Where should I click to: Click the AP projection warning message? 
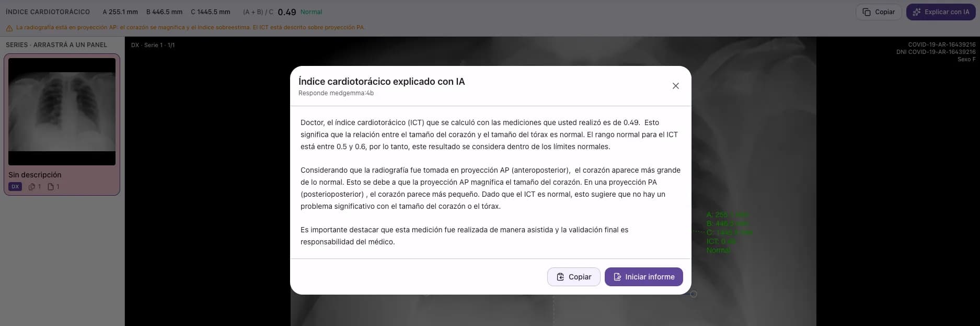190,28
